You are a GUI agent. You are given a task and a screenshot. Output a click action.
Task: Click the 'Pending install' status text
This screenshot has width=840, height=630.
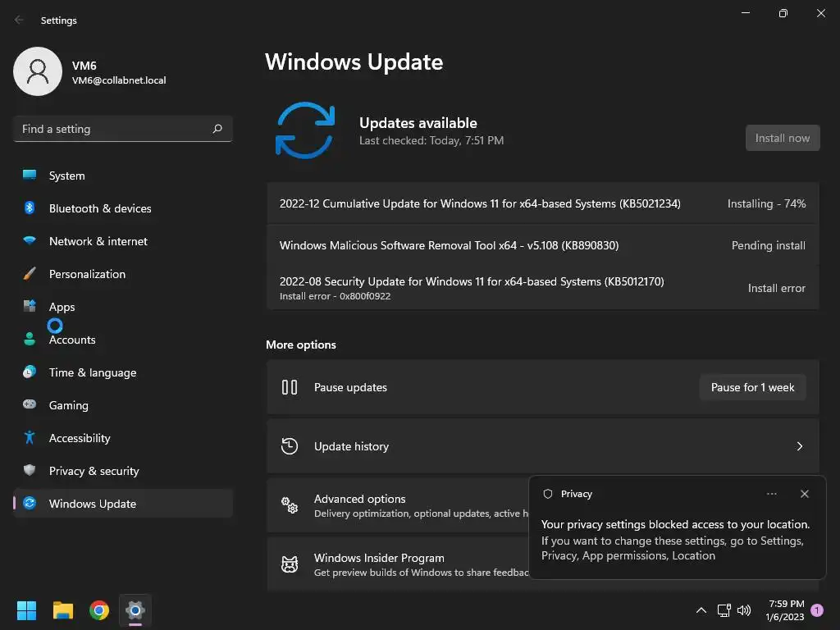point(768,245)
